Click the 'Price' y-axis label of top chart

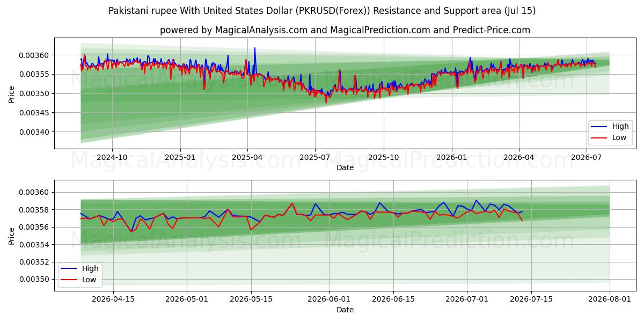[x=12, y=93]
